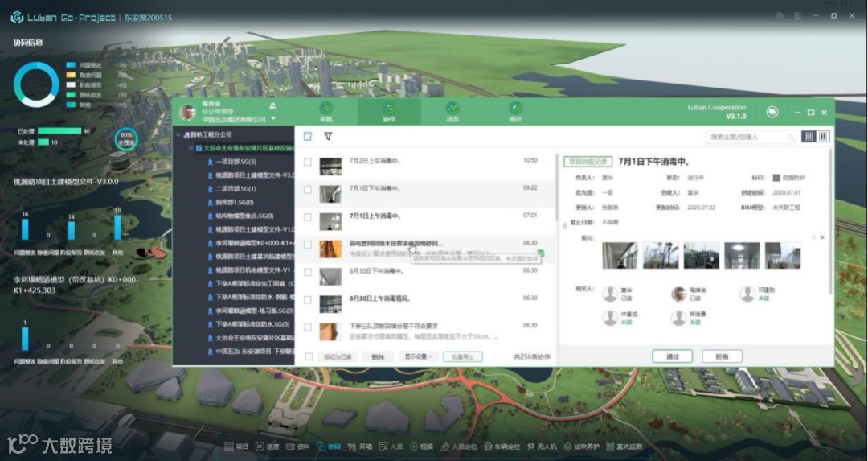The height and width of the screenshot is (461, 868).
Task: Open 视频 video in bottom toolbar
Action: pos(422,447)
